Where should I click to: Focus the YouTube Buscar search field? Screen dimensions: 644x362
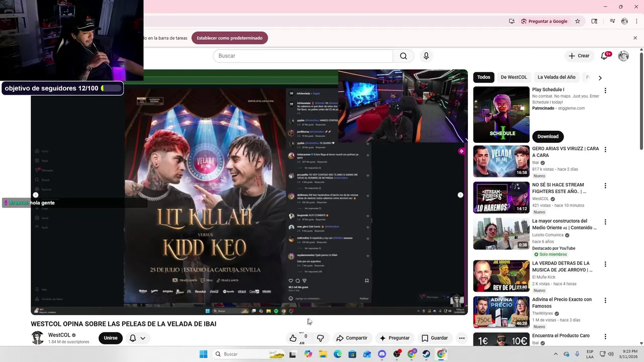point(303,56)
